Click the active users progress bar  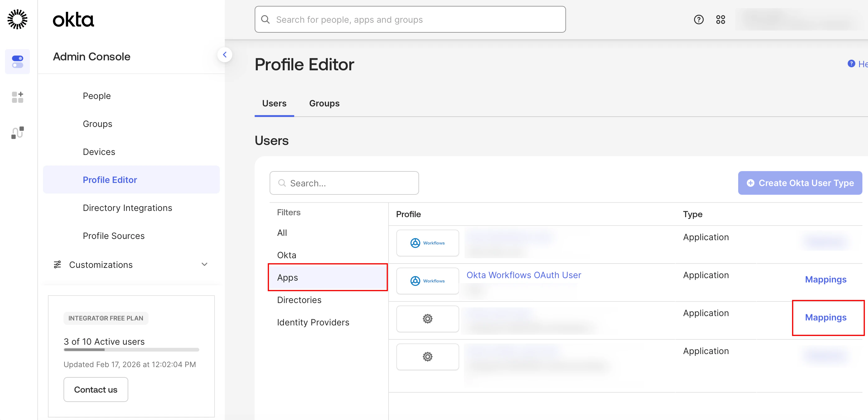click(x=131, y=350)
